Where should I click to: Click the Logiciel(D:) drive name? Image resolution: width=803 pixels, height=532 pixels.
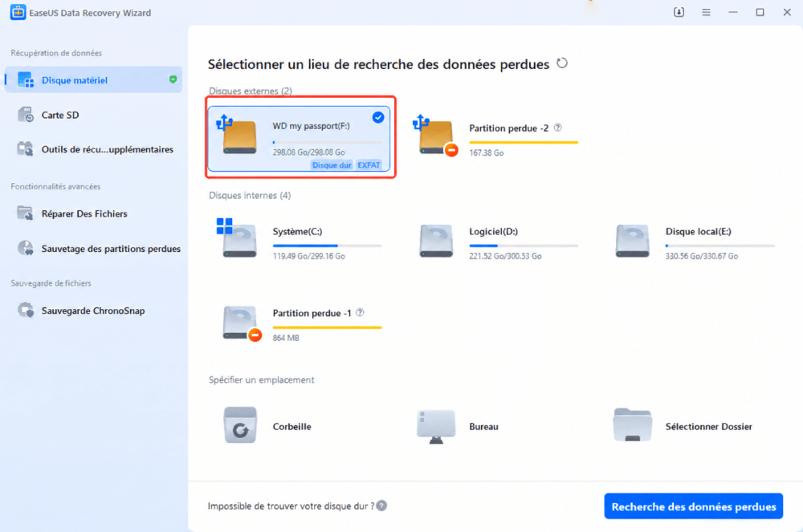pyautogui.click(x=493, y=231)
